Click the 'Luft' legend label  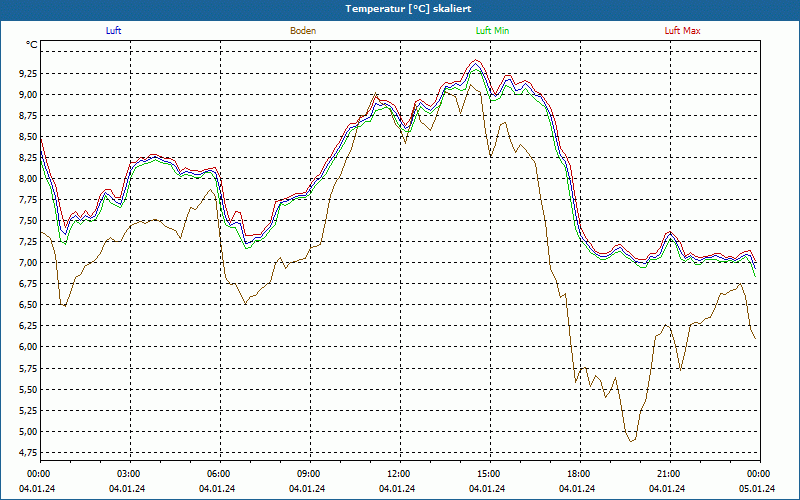(113, 31)
